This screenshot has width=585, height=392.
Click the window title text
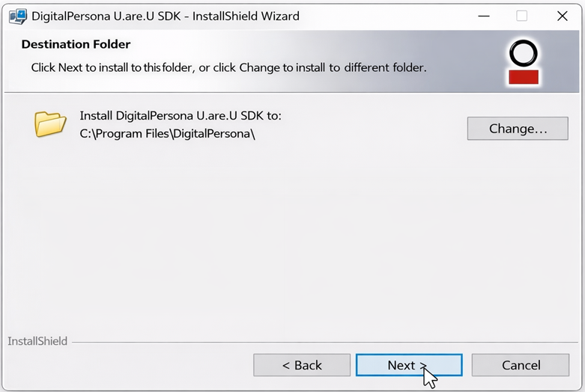pos(165,16)
